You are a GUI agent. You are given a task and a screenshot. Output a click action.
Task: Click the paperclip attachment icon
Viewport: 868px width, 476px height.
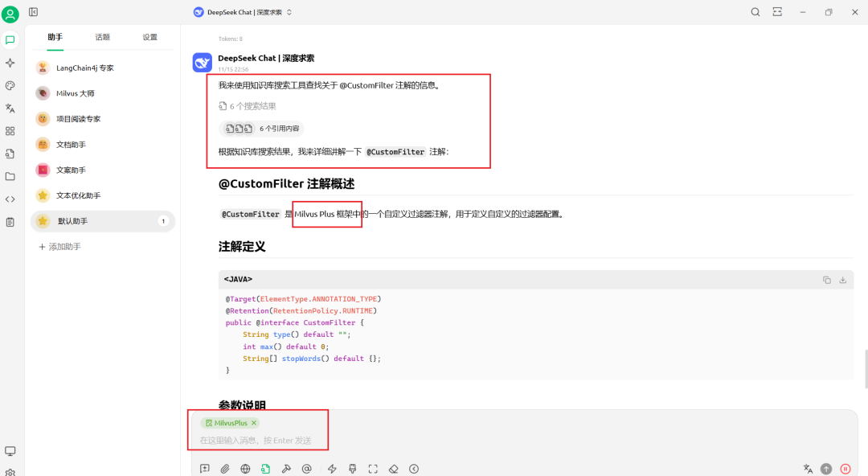(x=225, y=469)
